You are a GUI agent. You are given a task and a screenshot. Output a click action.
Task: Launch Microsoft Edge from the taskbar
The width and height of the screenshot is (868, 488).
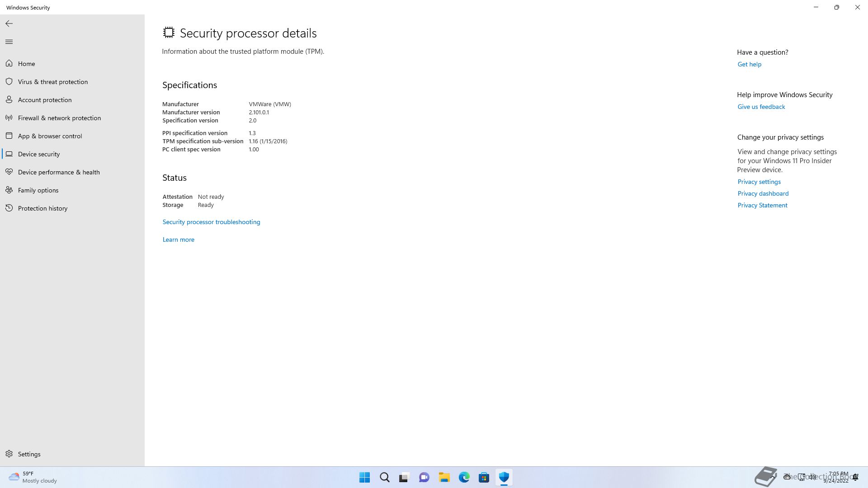click(464, 477)
